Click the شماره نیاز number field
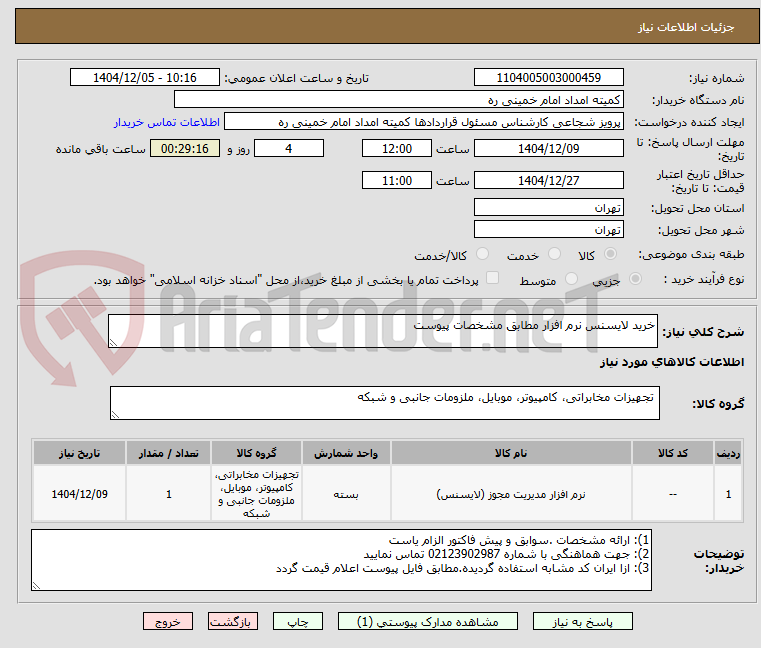This screenshot has width=761, height=648. (548, 78)
